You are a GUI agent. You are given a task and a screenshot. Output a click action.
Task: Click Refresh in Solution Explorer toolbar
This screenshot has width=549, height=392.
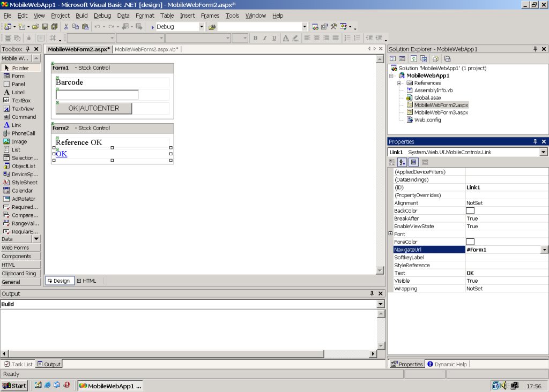pos(414,59)
